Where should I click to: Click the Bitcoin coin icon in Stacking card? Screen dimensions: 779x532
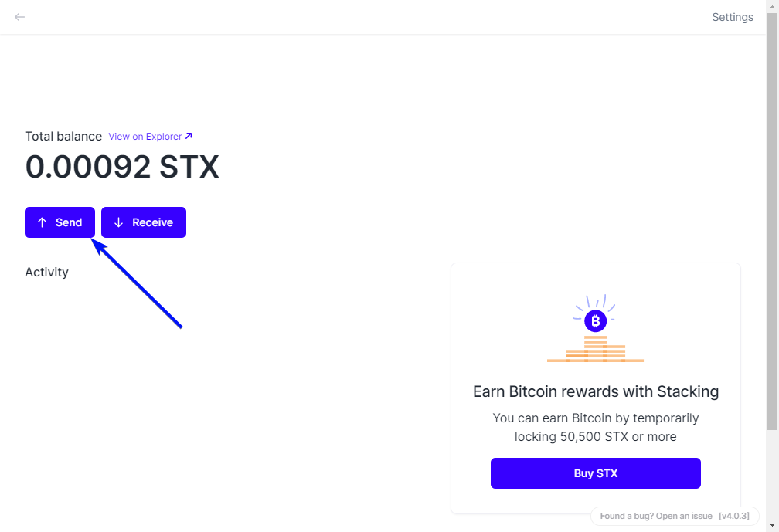pos(595,320)
